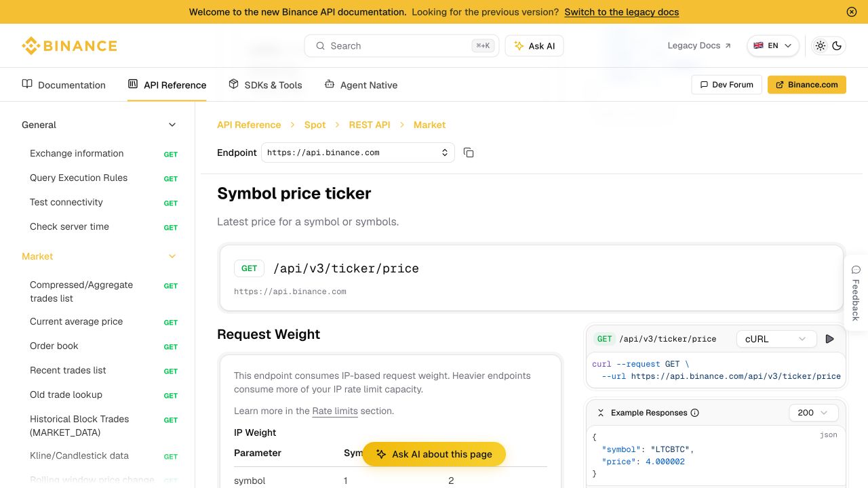Open Legacy Docs external link

tap(699, 45)
